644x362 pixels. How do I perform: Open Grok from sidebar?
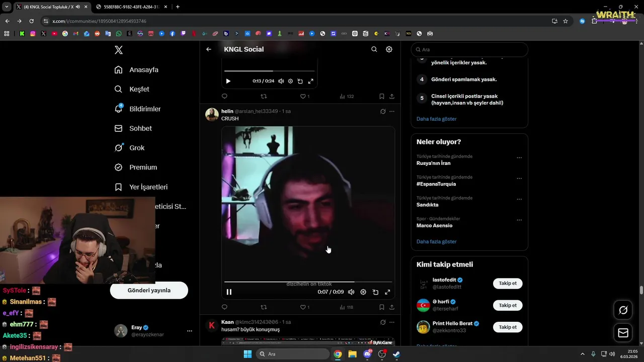point(129,148)
